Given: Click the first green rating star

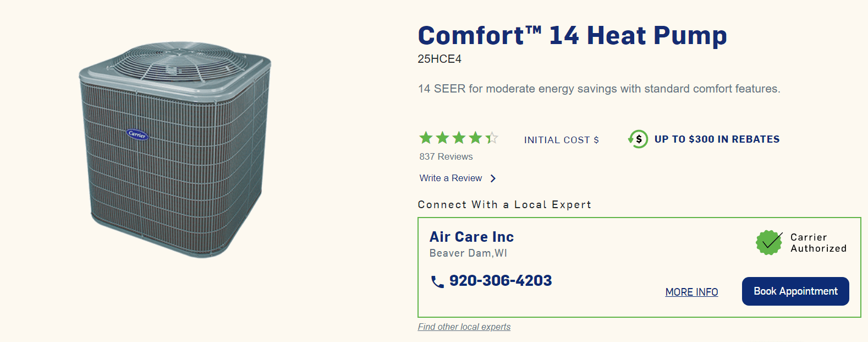Looking at the screenshot, I should click(x=426, y=138).
